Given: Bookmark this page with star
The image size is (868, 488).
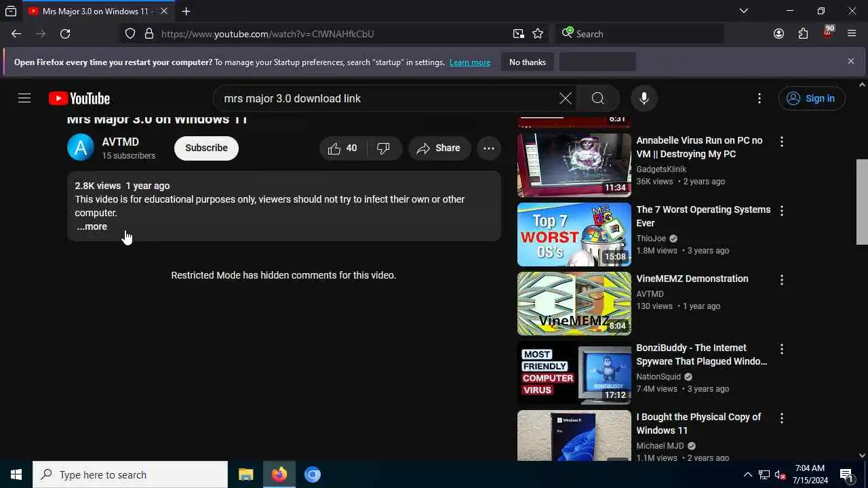Looking at the screenshot, I should click(x=538, y=34).
